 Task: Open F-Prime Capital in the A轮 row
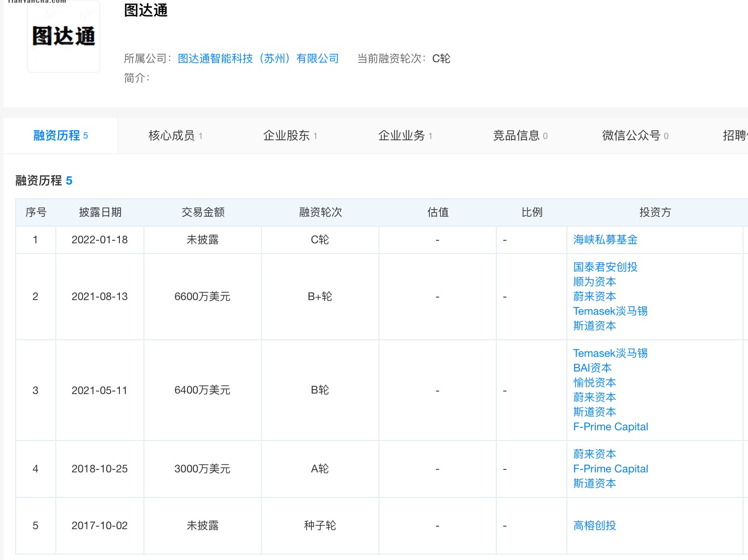click(x=610, y=469)
